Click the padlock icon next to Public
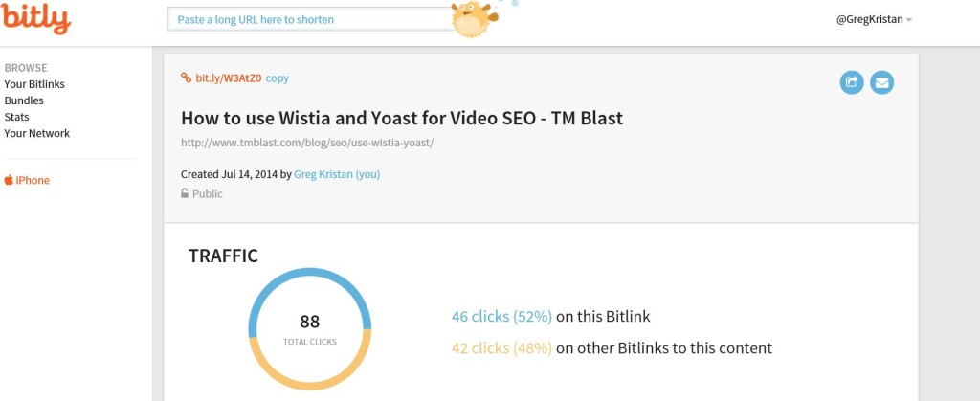Viewport: 980px width, 401px height. [x=185, y=193]
